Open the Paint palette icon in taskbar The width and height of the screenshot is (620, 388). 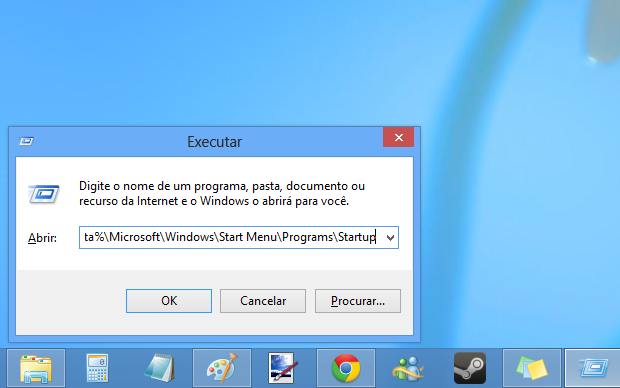[x=222, y=368]
